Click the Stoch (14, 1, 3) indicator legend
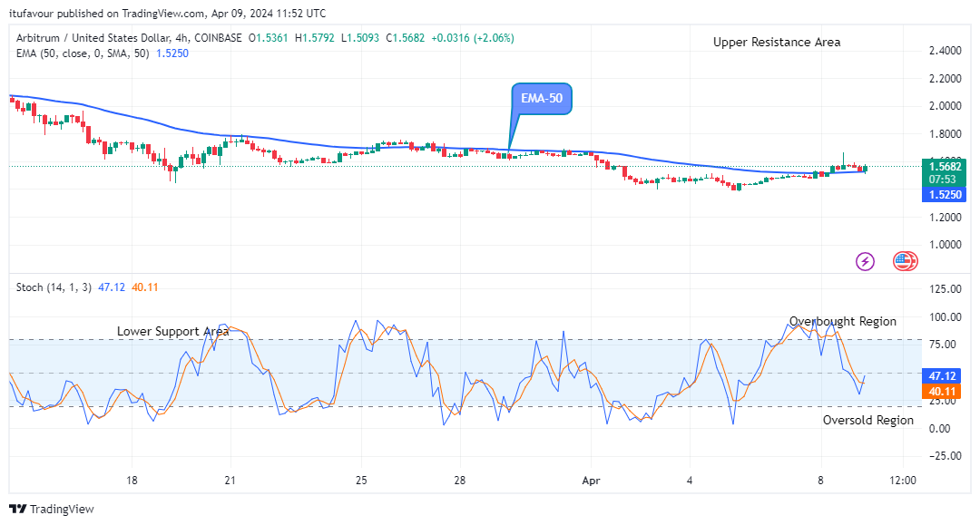Screen dimensions: 980x525 pyautogui.click(x=54, y=287)
